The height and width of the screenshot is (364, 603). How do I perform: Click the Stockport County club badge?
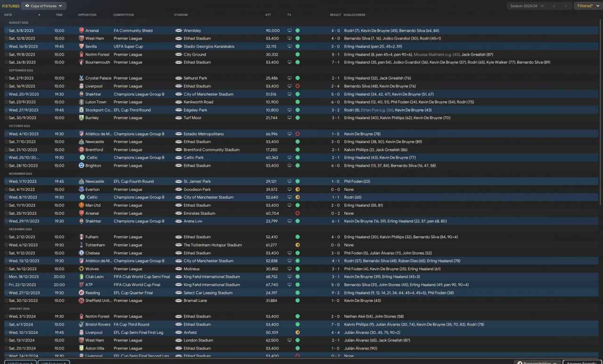(x=81, y=110)
